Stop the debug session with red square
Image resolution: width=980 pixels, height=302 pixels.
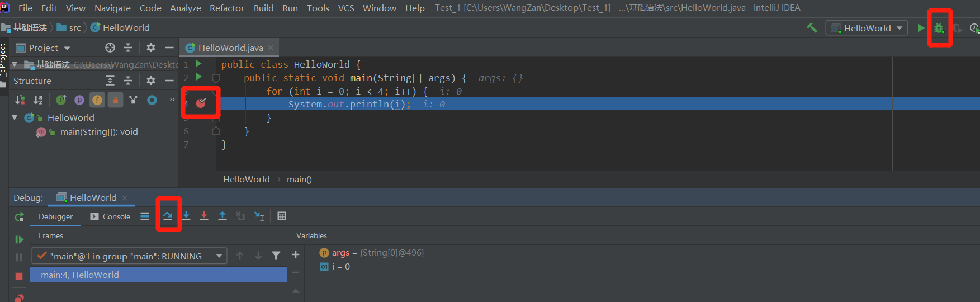point(19,276)
